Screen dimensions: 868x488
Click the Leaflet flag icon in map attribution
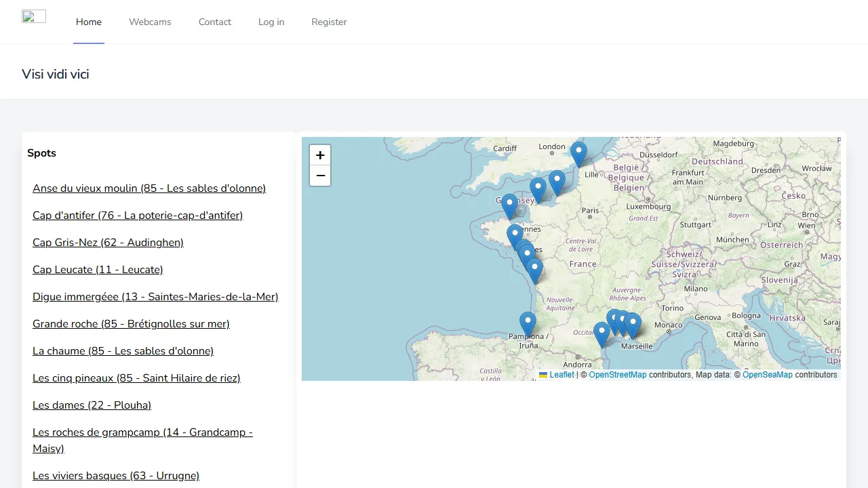coord(543,375)
